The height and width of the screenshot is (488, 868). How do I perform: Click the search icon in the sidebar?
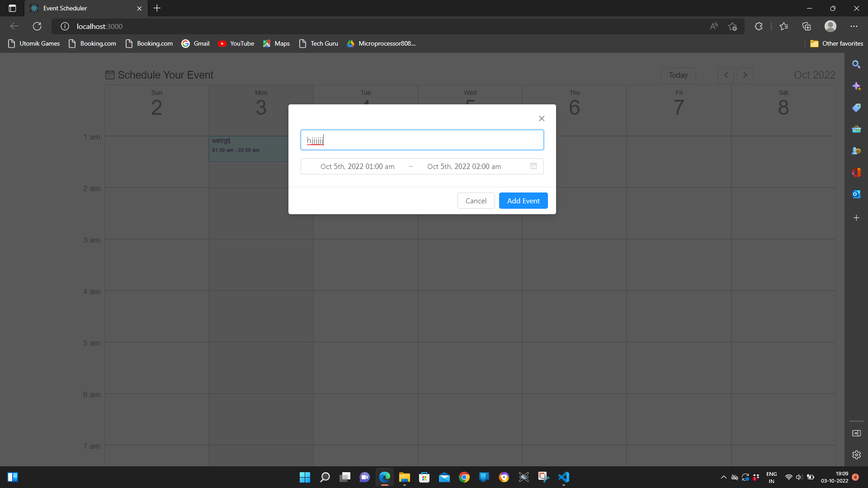tap(857, 64)
